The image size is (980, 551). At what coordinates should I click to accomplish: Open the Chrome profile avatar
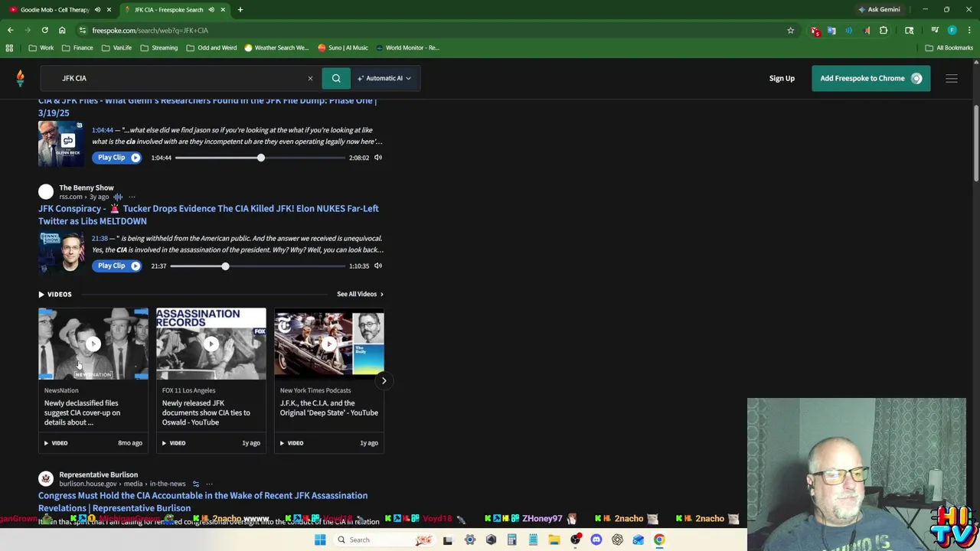(x=952, y=31)
